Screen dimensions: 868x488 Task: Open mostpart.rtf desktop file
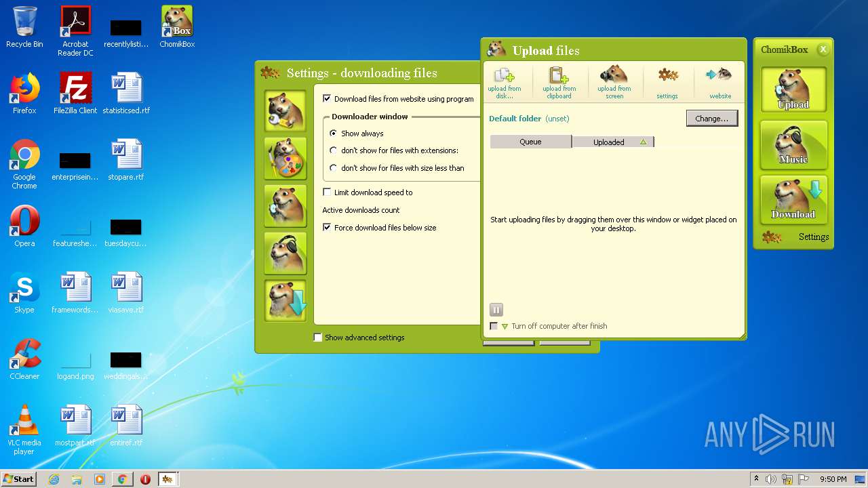[x=75, y=426]
